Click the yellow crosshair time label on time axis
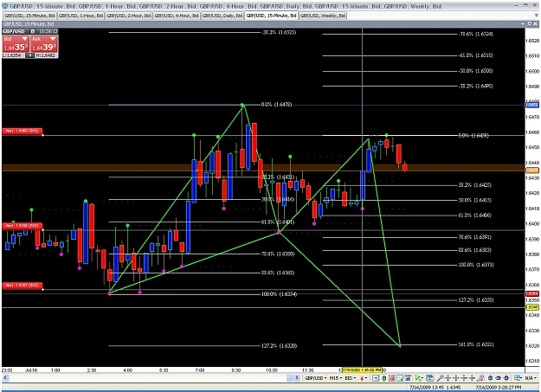This screenshot has width=541, height=392. pyautogui.click(x=362, y=370)
